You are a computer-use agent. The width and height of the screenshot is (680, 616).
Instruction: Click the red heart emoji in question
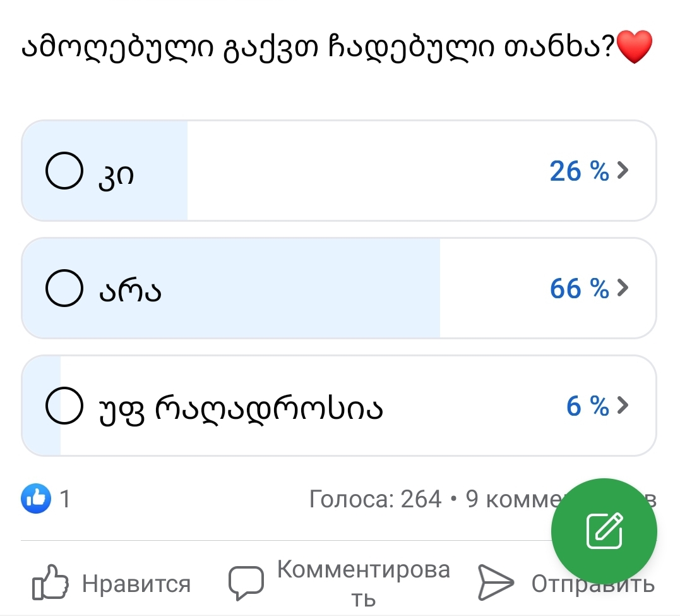tap(633, 49)
